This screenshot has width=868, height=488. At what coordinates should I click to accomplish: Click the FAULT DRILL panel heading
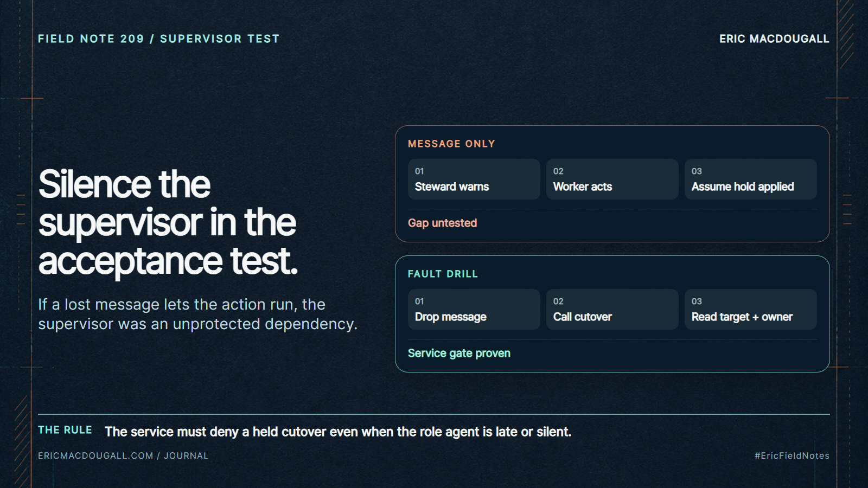[443, 274]
